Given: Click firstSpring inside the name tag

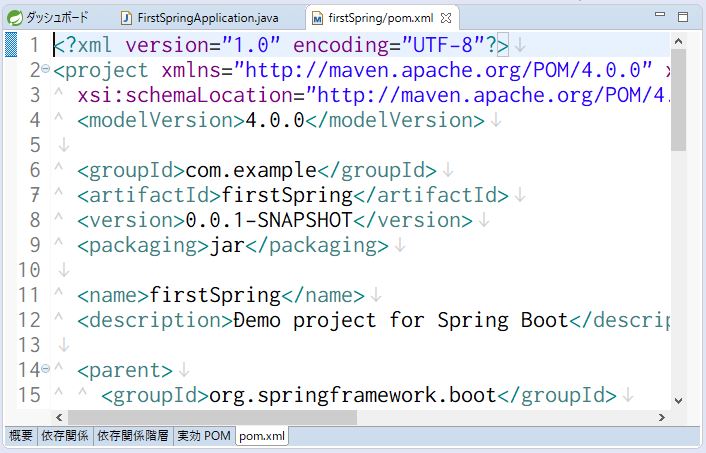Looking at the screenshot, I should 215,295.
